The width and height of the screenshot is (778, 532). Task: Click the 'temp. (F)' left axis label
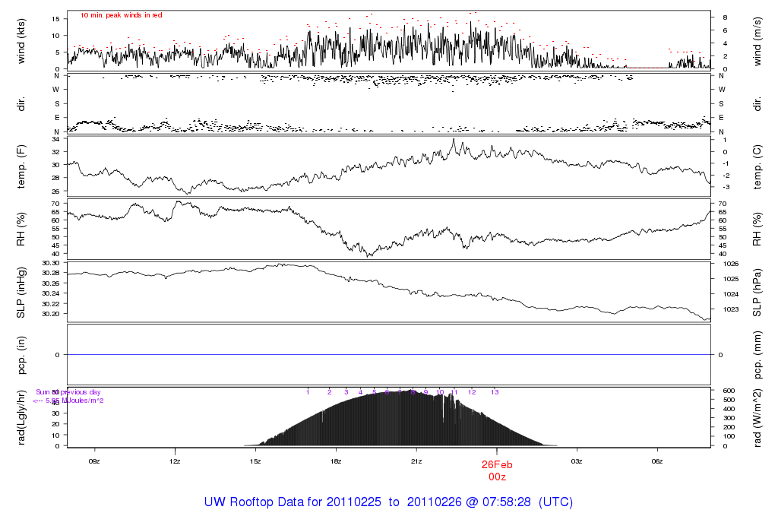click(x=22, y=165)
